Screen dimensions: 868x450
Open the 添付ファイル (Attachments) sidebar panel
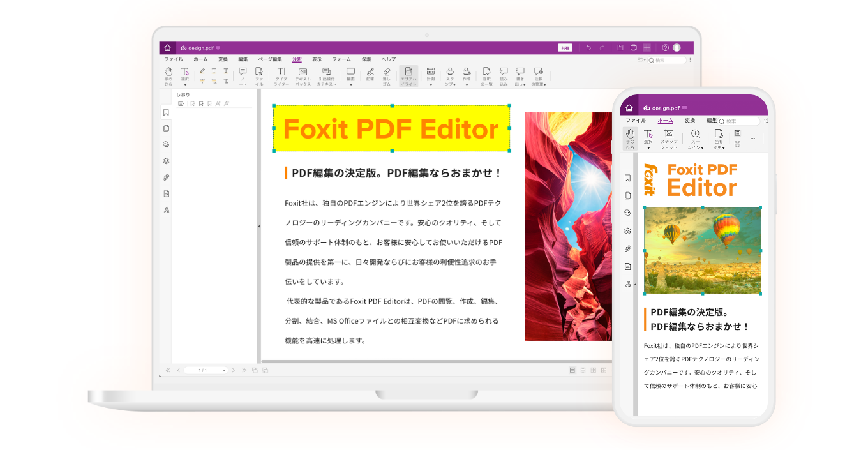167,177
